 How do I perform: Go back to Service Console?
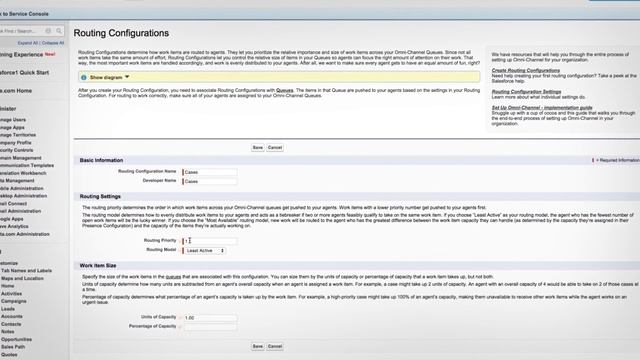pos(24,14)
